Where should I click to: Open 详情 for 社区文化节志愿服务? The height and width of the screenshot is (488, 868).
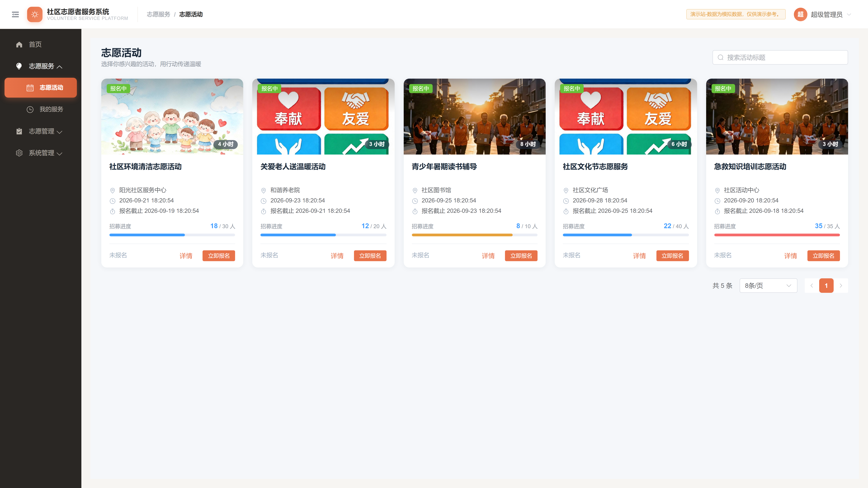coord(639,256)
